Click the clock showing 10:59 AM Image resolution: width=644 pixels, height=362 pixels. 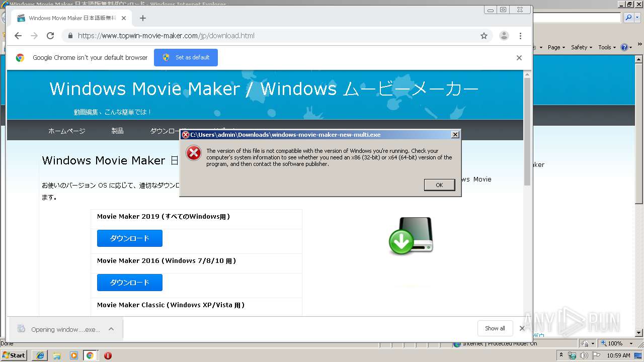pyautogui.click(x=619, y=355)
